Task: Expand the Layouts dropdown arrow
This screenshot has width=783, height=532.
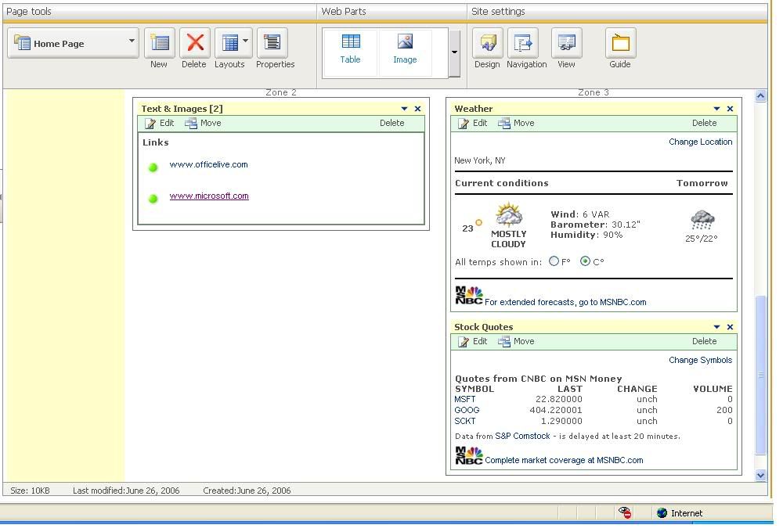Action: [245, 41]
